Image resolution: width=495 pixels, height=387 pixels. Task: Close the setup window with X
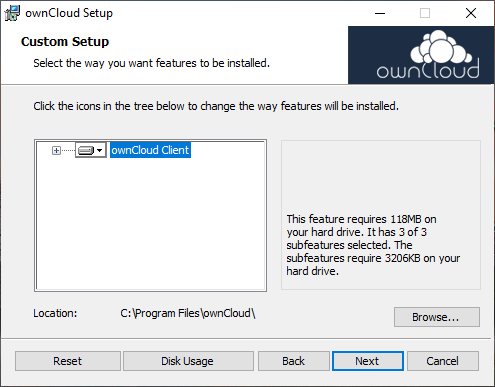tap(471, 13)
